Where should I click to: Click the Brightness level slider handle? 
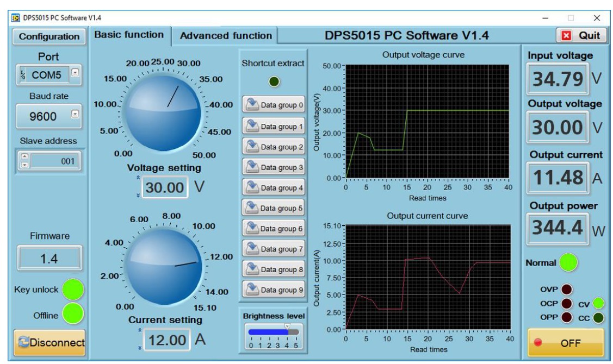pos(287,327)
